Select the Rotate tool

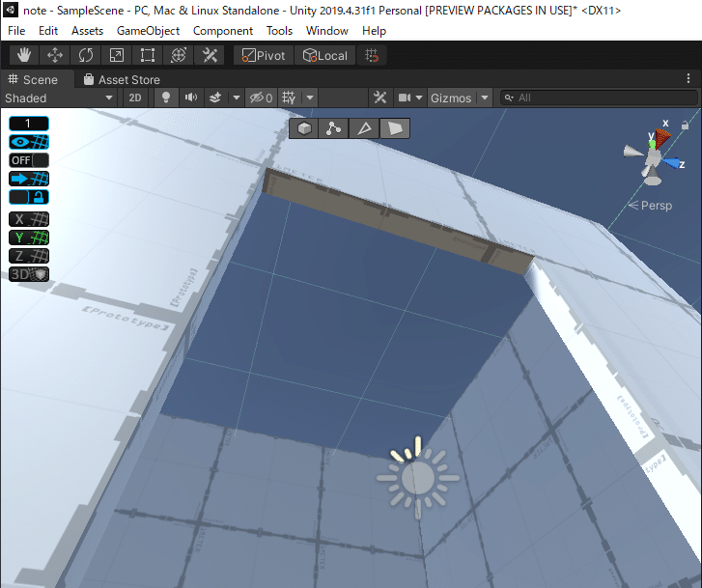[x=86, y=56]
